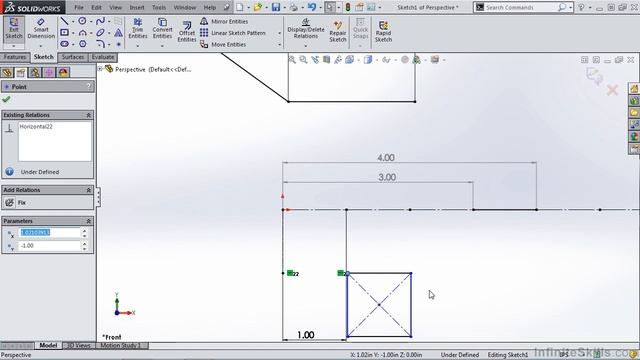
Task: Collapse the Add Relations section
Action: point(89,190)
